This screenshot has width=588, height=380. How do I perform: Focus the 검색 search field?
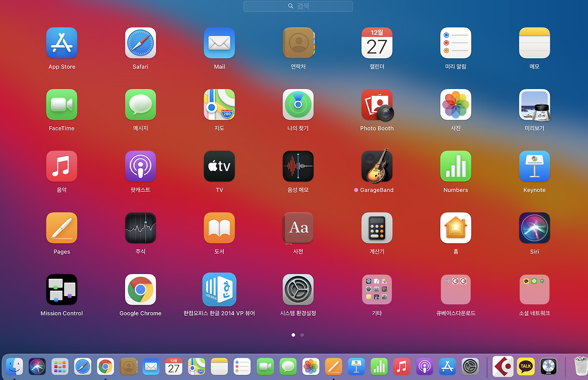(298, 6)
